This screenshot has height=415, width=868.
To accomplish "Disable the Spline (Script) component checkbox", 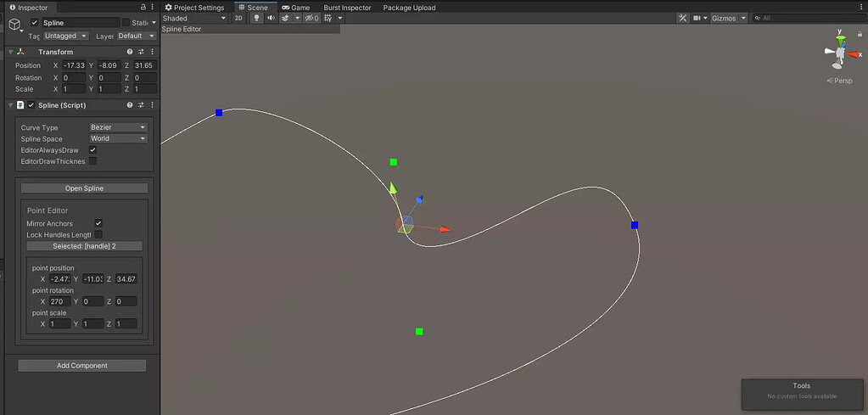I will (31, 105).
